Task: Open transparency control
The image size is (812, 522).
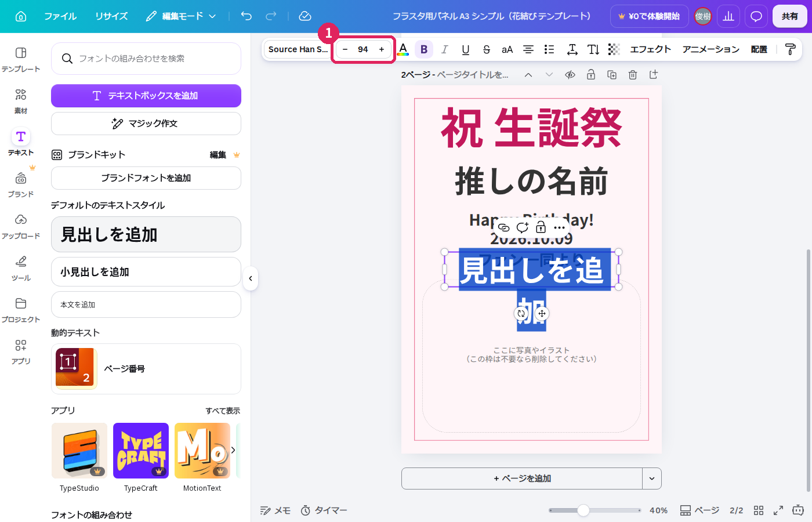Action: pyautogui.click(x=614, y=49)
